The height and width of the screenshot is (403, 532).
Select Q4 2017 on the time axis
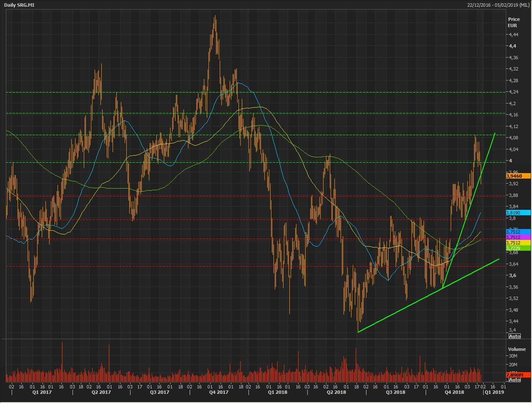[x=218, y=392]
